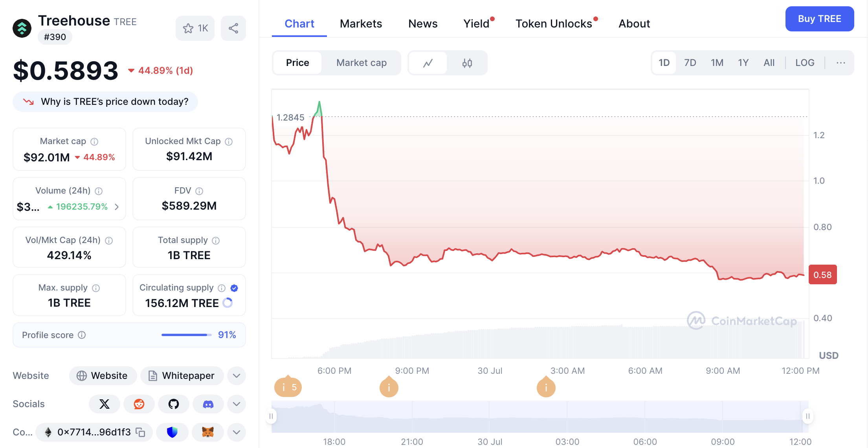
Task: Click the circulating supply progress ring
Action: 228,303
